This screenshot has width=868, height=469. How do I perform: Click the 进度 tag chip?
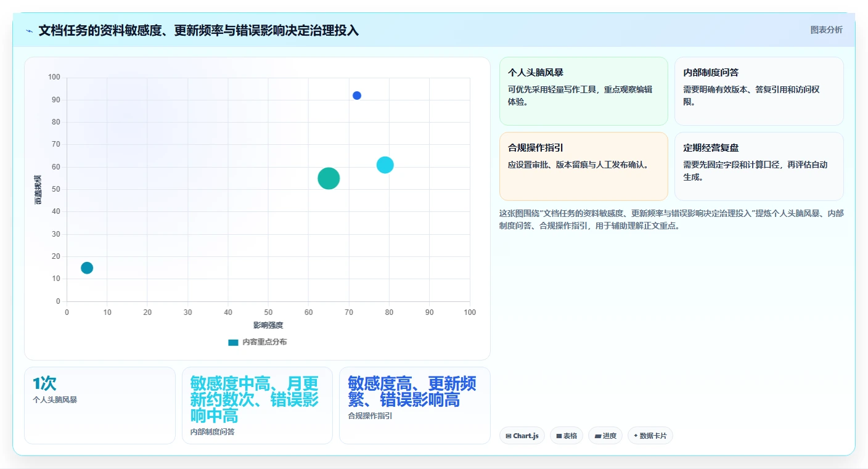(605, 436)
